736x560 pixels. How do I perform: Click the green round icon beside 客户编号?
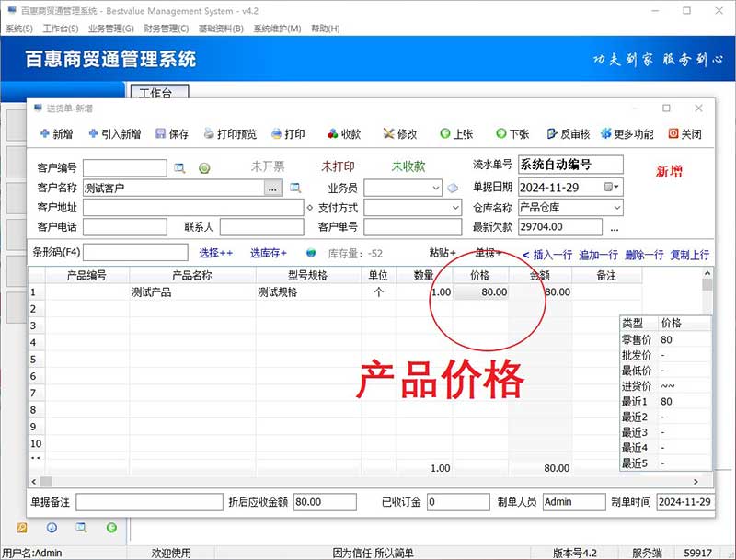(204, 168)
